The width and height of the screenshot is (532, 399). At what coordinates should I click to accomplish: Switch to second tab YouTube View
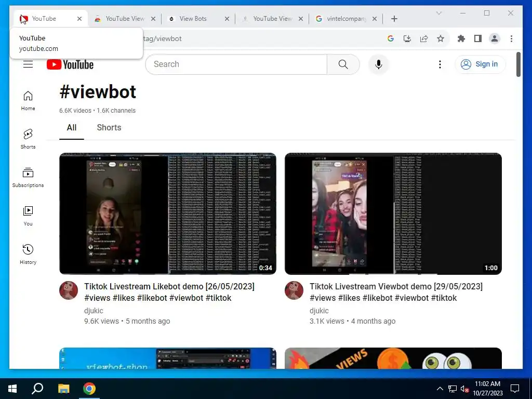125,19
